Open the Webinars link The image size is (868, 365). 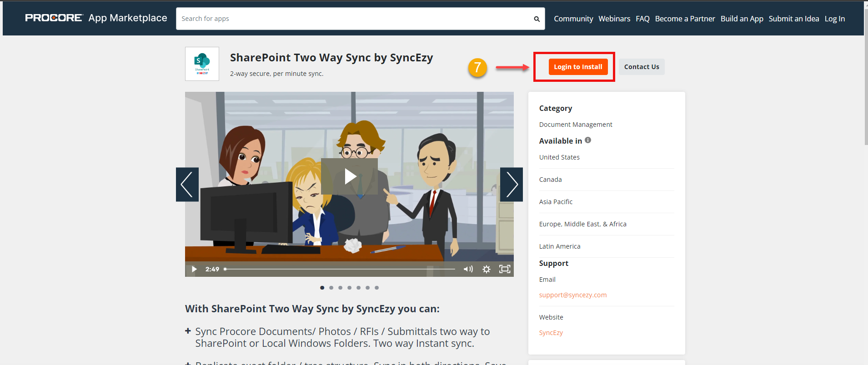coord(614,19)
